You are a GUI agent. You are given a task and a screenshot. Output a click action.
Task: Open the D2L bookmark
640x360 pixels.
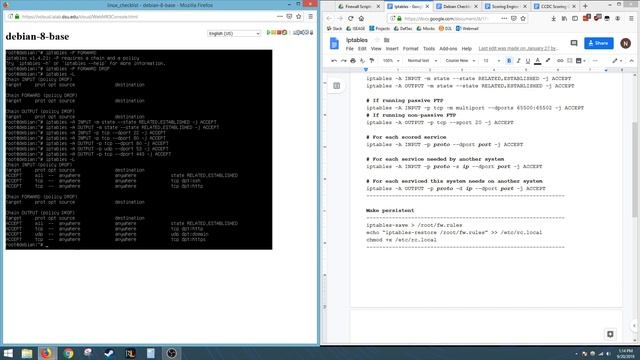click(x=445, y=29)
